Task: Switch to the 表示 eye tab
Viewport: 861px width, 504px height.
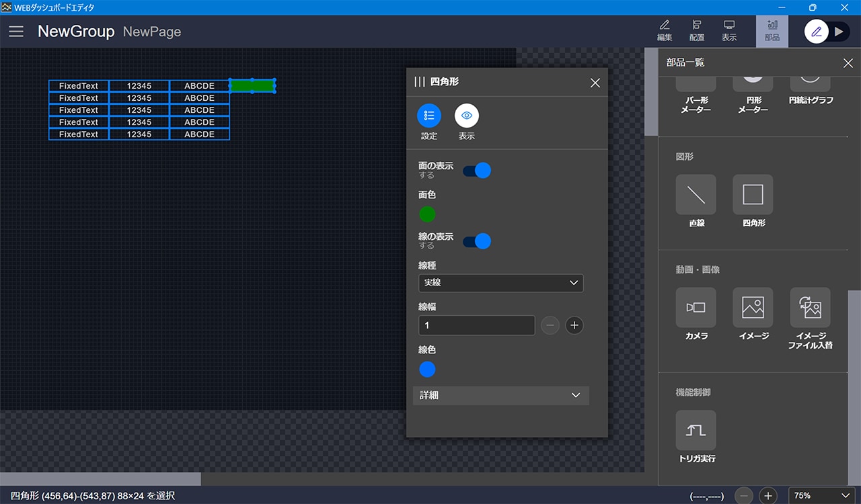Action: click(x=467, y=116)
